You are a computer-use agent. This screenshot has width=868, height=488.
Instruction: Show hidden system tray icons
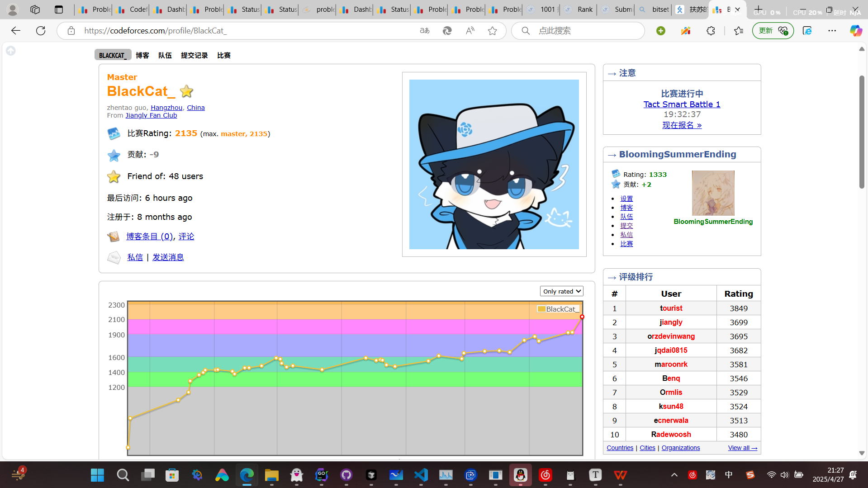point(674,475)
